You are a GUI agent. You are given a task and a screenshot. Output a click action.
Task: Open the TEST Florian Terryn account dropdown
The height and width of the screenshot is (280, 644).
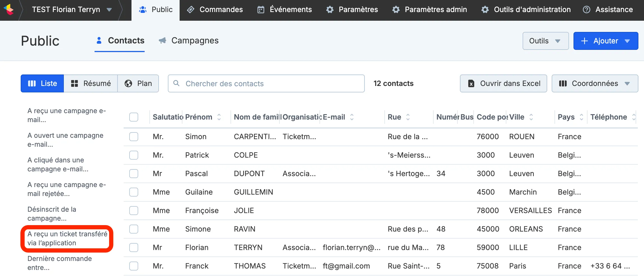72,10
